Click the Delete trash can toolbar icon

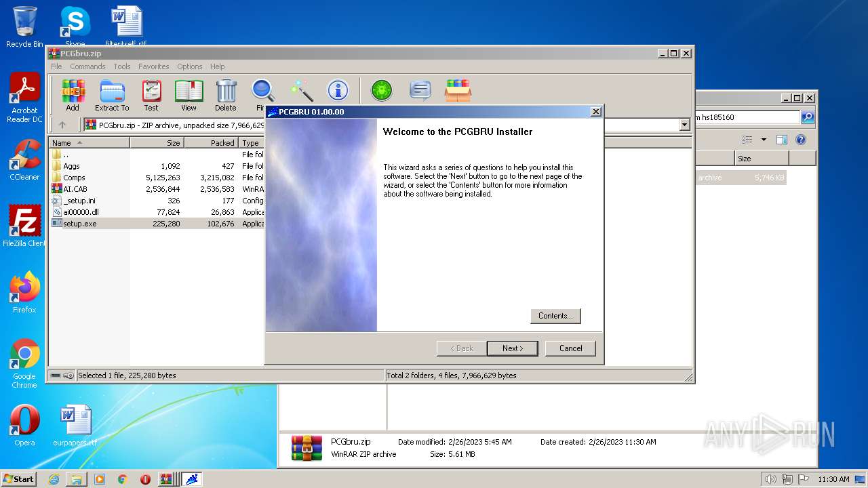[226, 95]
